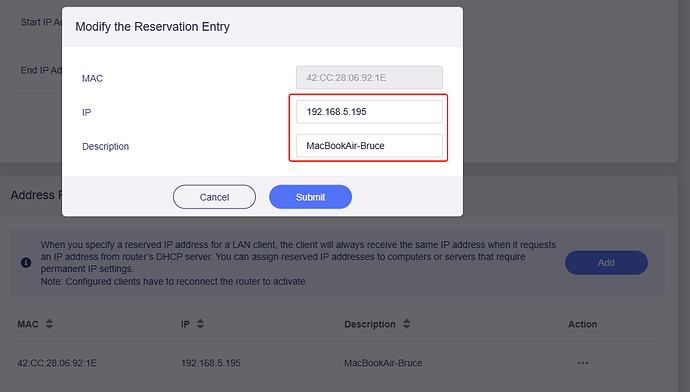Click the greyed-out MAC address field
The image size is (690, 392).
[369, 77]
